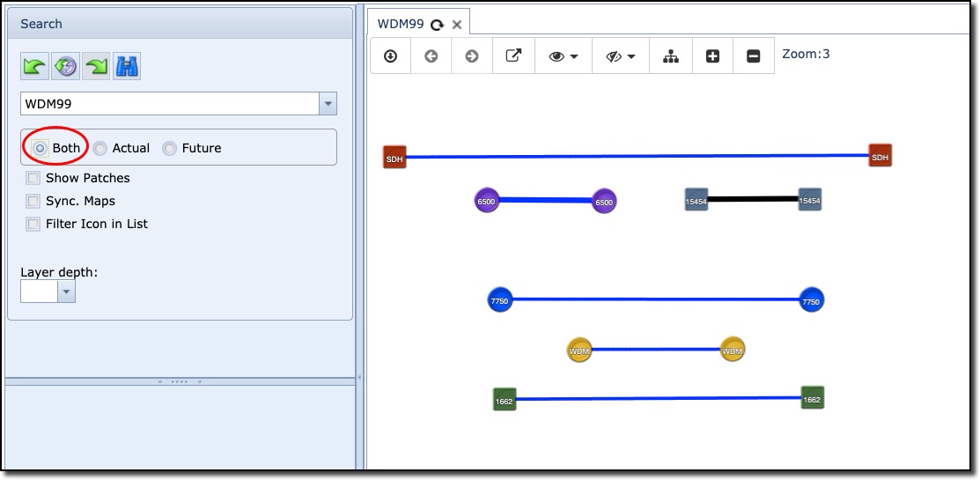Click the hierarchy layout icon

(671, 55)
